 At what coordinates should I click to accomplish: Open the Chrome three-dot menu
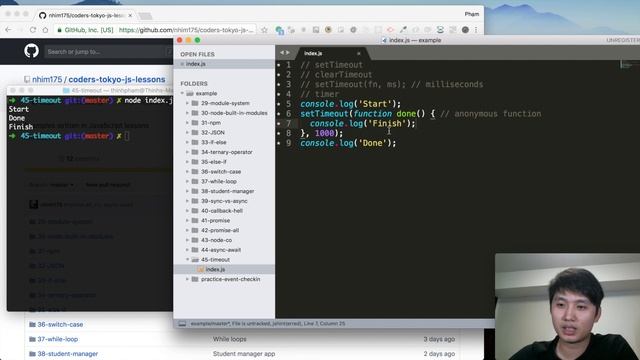(476, 30)
